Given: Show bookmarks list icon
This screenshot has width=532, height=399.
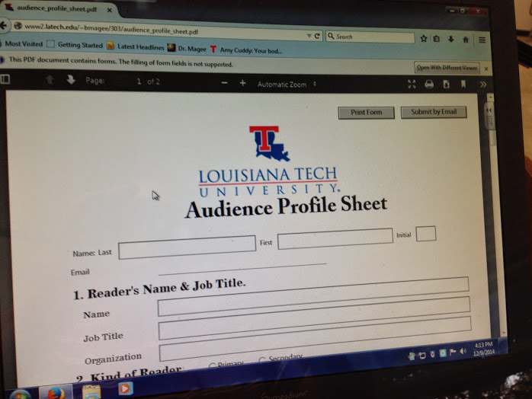Looking at the screenshot, I should pyautogui.click(x=437, y=39).
